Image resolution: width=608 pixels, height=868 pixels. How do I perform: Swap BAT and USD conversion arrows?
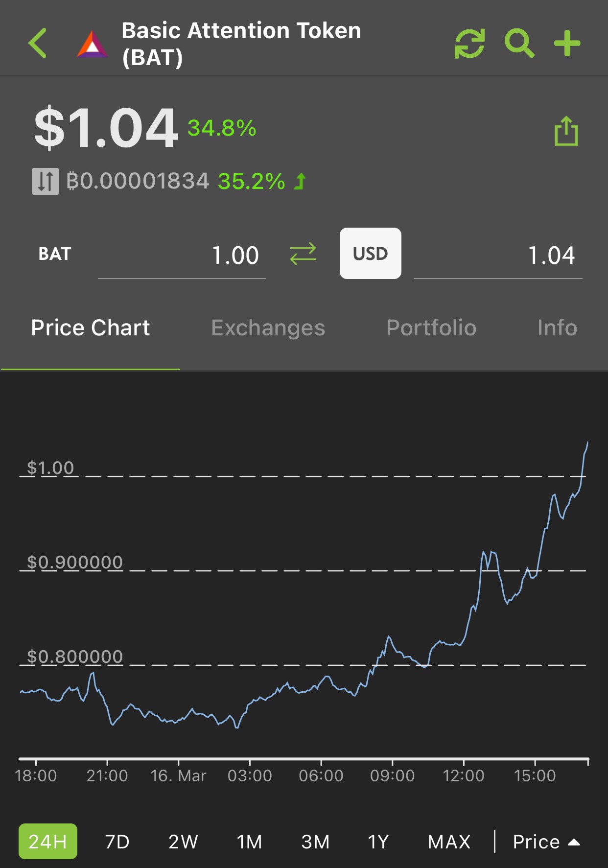(x=303, y=254)
